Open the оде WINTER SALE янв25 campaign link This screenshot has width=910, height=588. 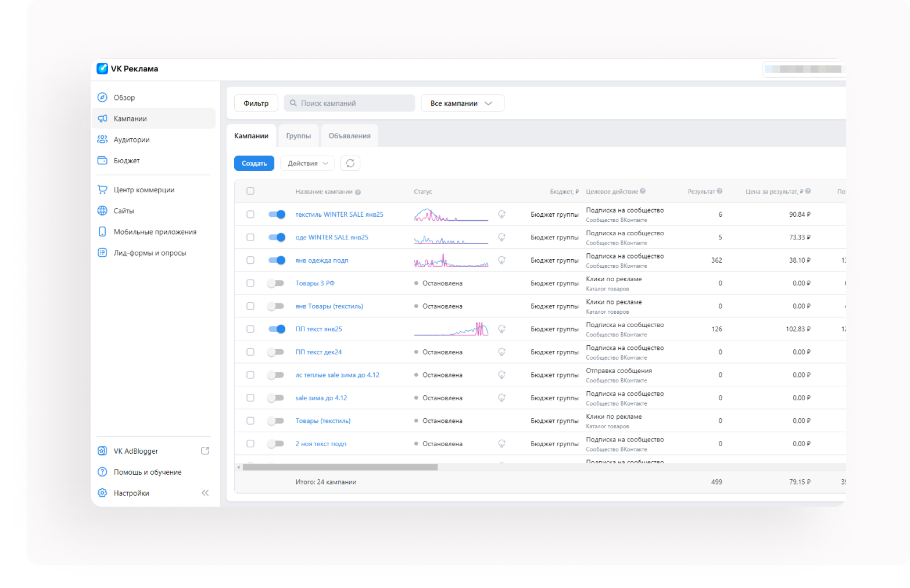[x=331, y=237]
